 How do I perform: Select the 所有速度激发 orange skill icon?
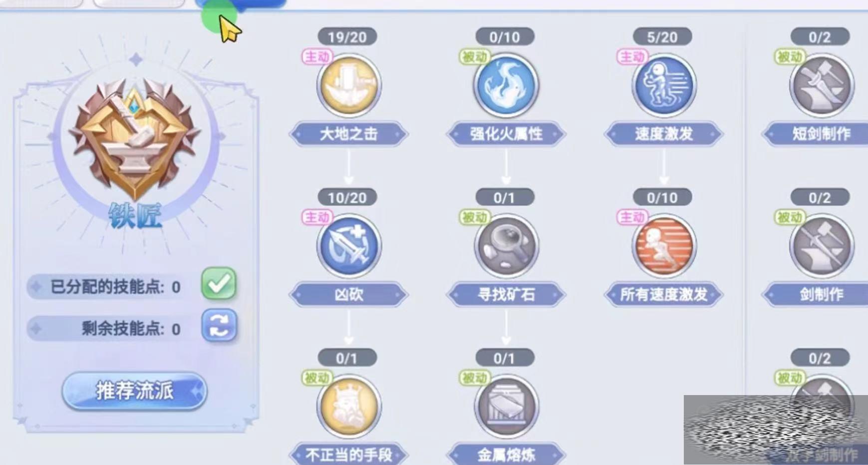pos(663,246)
